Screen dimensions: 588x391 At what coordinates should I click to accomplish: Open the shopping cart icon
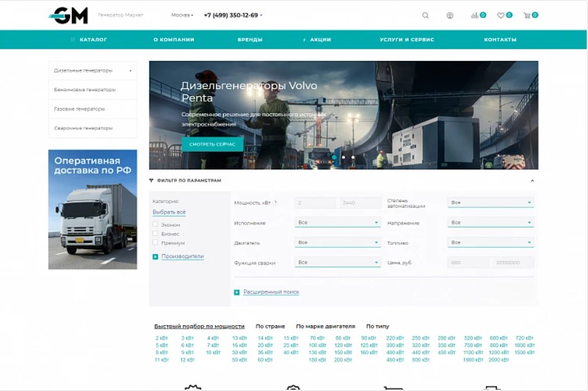(527, 15)
